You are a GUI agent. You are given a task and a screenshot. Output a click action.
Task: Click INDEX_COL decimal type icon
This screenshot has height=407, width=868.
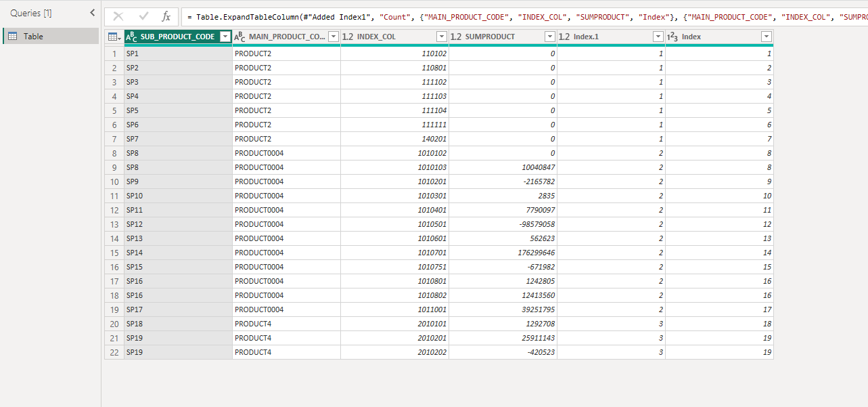coord(348,37)
